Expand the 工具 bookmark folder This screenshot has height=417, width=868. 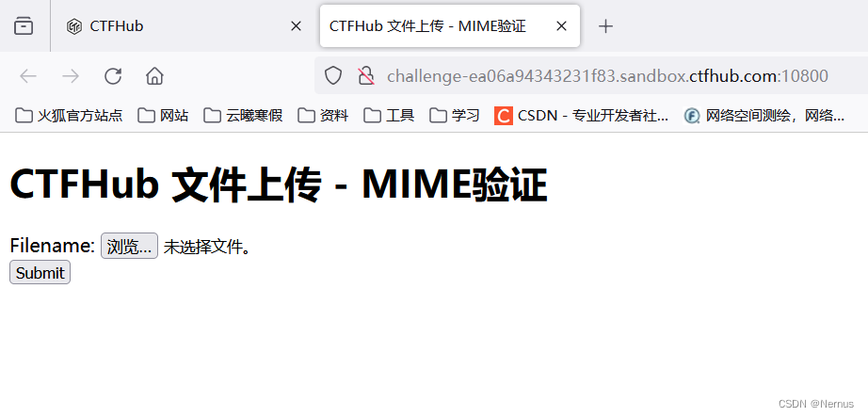pos(389,115)
